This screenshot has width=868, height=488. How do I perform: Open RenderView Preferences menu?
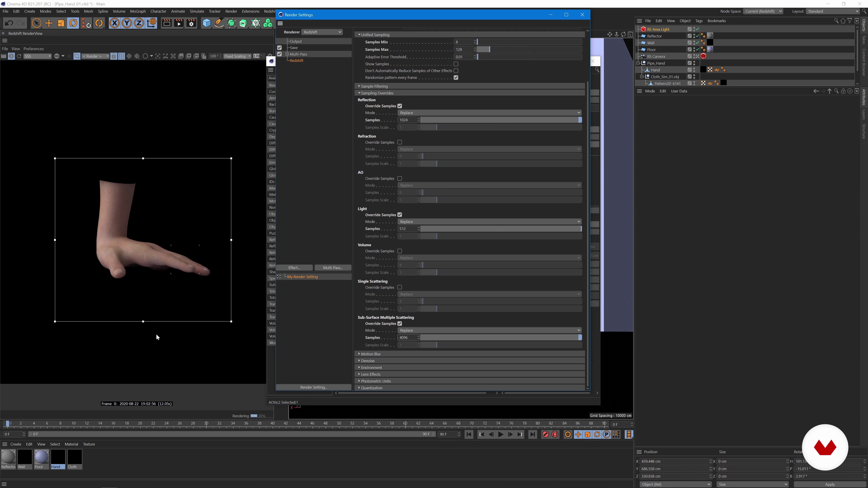33,49
